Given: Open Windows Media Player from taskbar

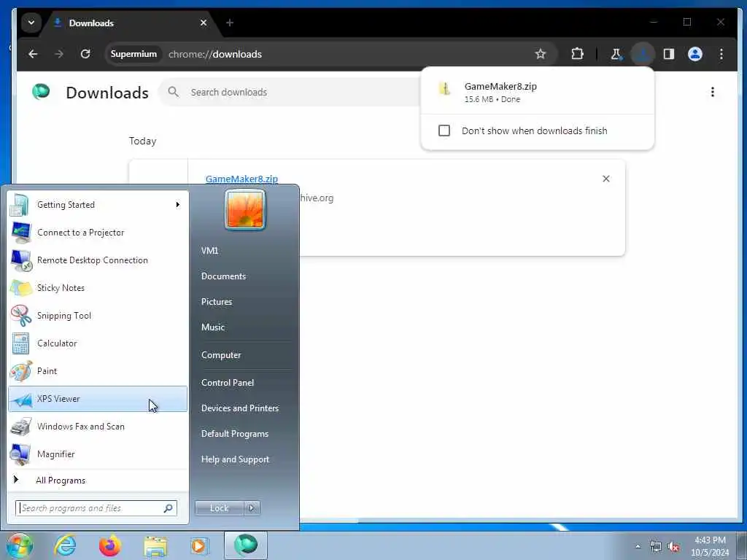Looking at the screenshot, I should click(199, 545).
